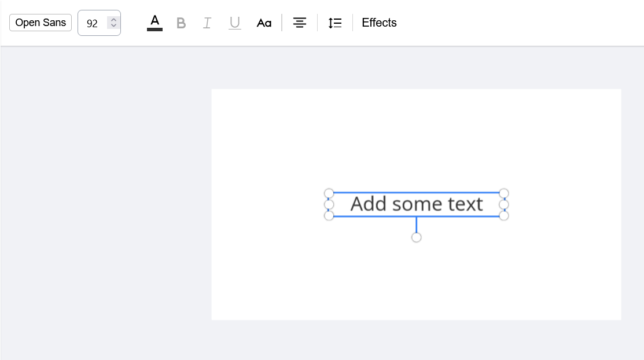Grab the top-left corner handle of the text box
The image size is (644, 360).
point(329,193)
